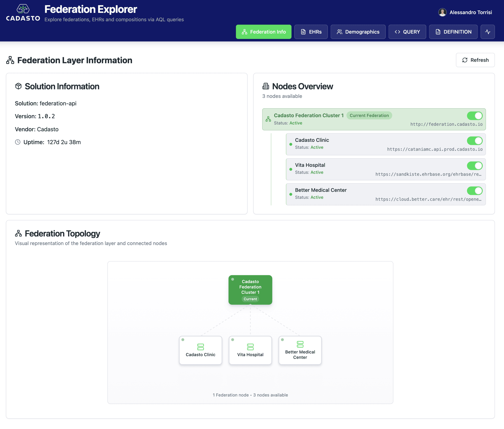This screenshot has width=504, height=429.
Task: Click Alessandro Torrisi's avatar picture
Action: (442, 12)
